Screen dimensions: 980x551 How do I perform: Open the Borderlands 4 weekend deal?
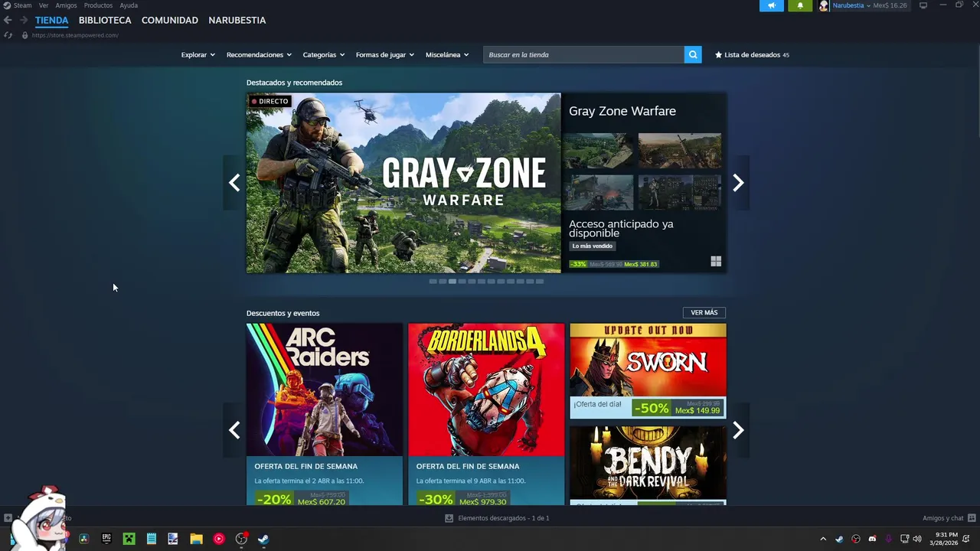[486, 414]
